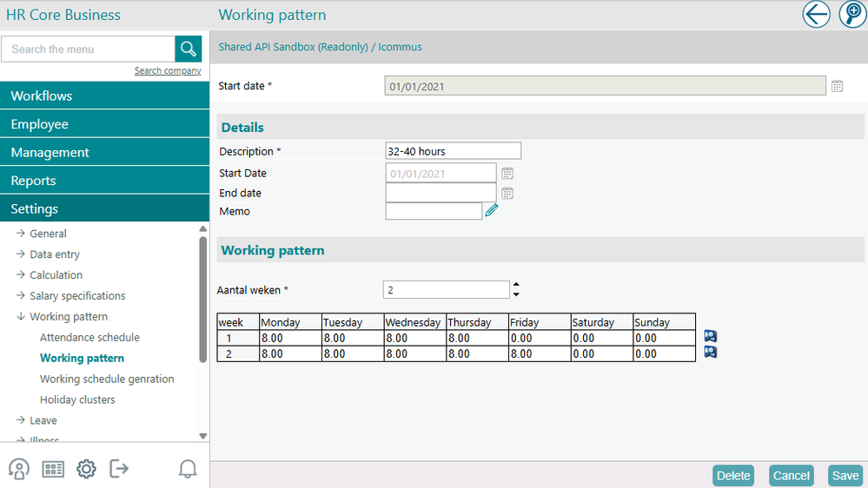Click the Cancel button
Image resolution: width=868 pixels, height=488 pixels.
click(791, 476)
